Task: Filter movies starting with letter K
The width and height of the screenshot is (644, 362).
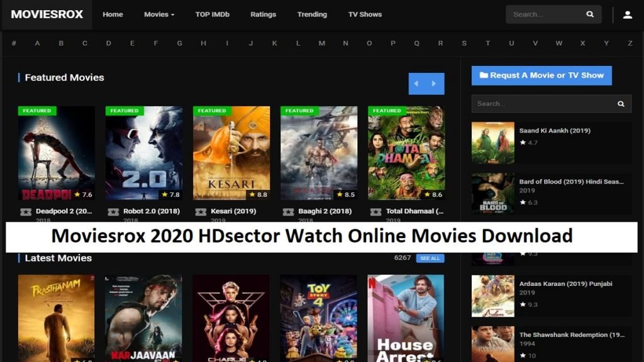Action: point(274,43)
